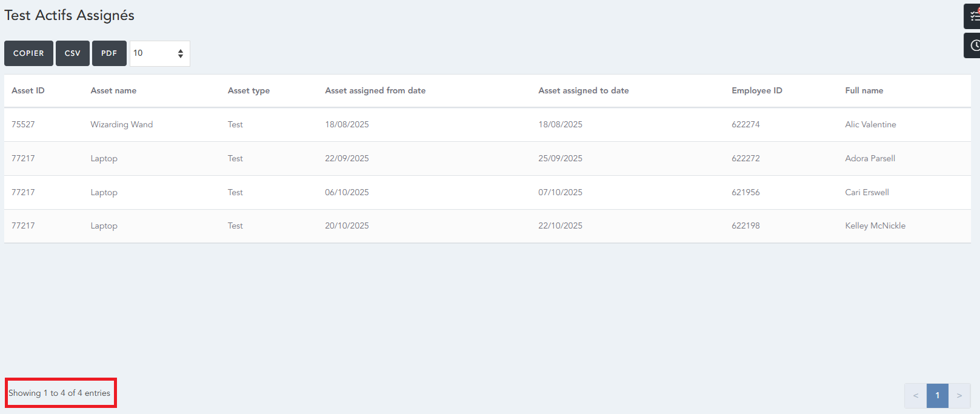Select the Wizarding Wand asset row
The image size is (980, 414).
click(x=121, y=124)
